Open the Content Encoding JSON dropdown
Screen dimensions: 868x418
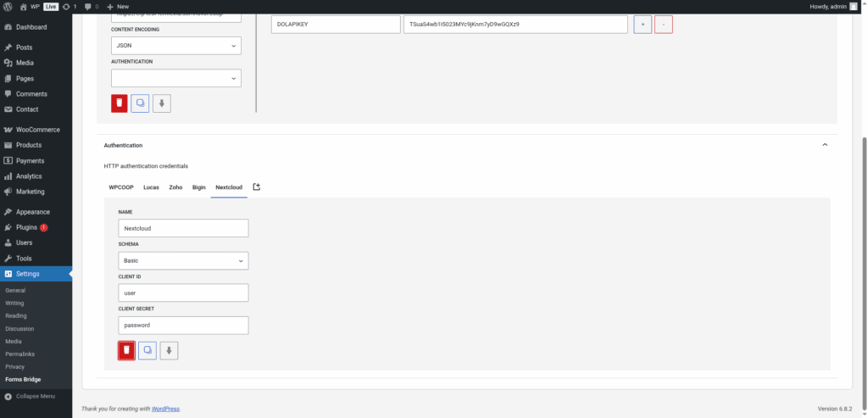(176, 46)
